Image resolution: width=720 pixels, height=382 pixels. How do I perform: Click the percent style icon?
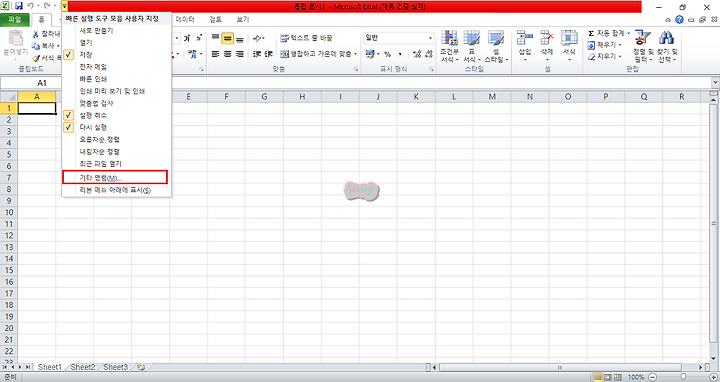(388, 54)
